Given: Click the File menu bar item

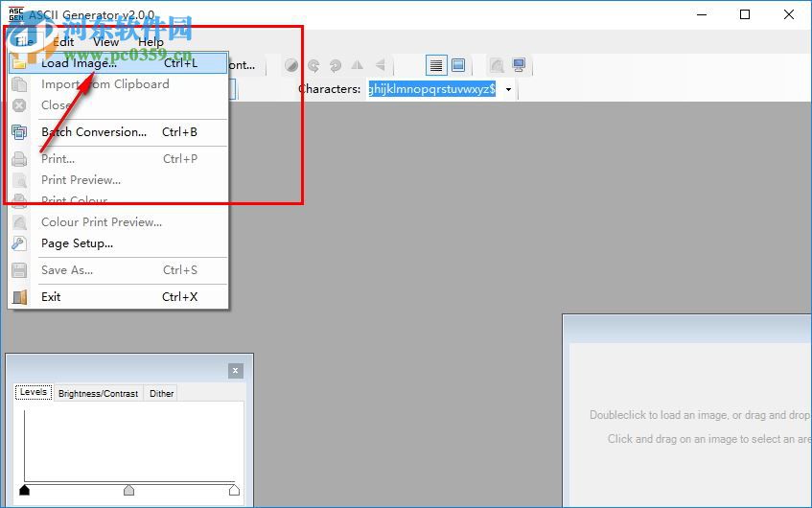Looking at the screenshot, I should 24,41.
